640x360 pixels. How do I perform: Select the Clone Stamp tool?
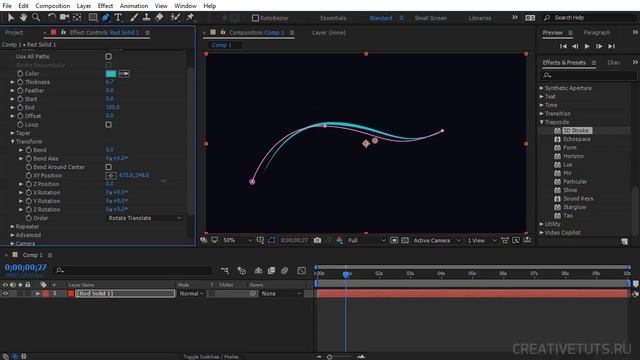coord(146,17)
